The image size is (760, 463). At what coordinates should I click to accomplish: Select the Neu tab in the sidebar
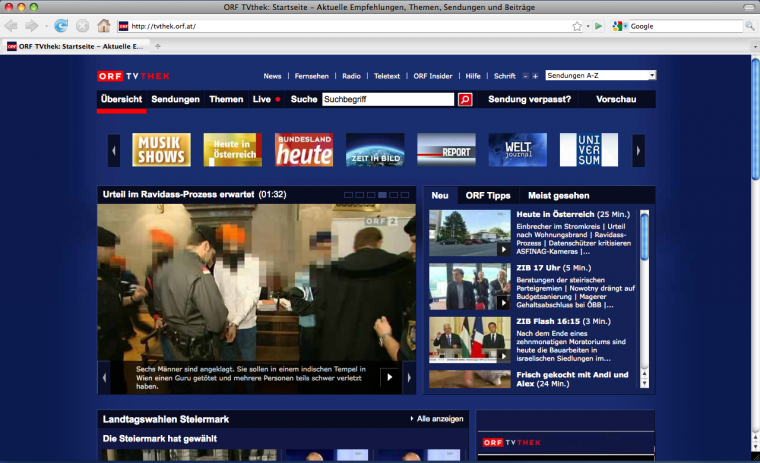point(440,195)
